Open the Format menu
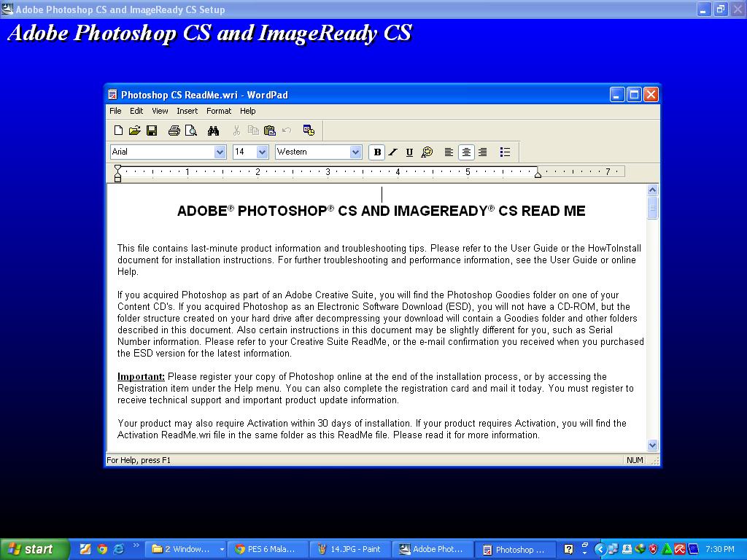This screenshot has width=747, height=560. tap(219, 111)
